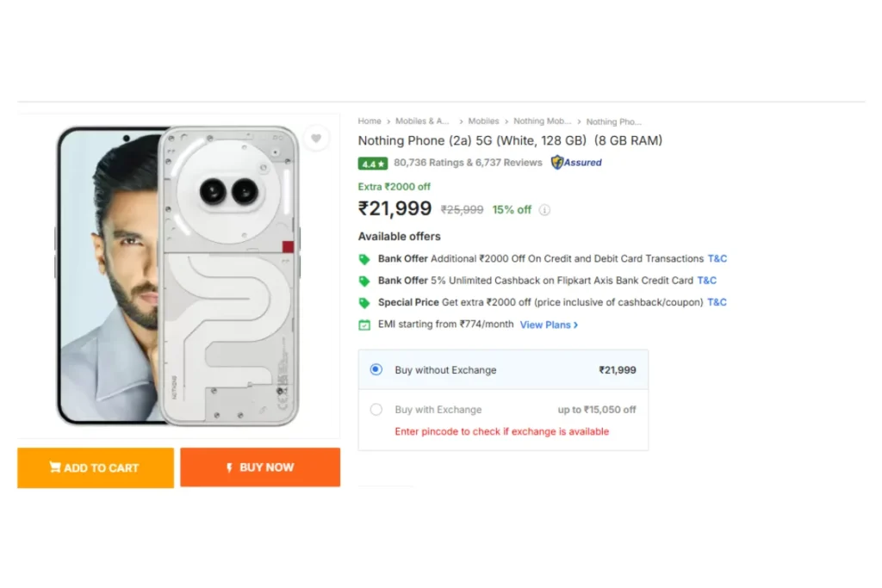Click the Nothing Phone product image

(x=178, y=275)
